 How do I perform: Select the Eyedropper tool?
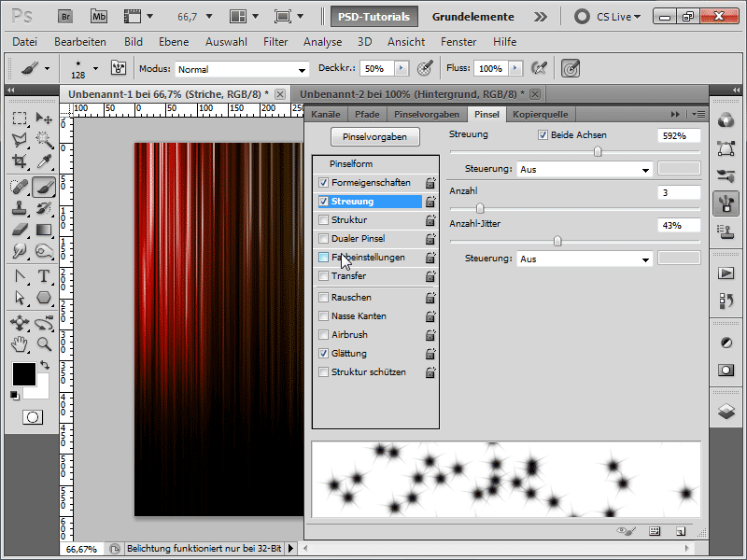pos(44,161)
